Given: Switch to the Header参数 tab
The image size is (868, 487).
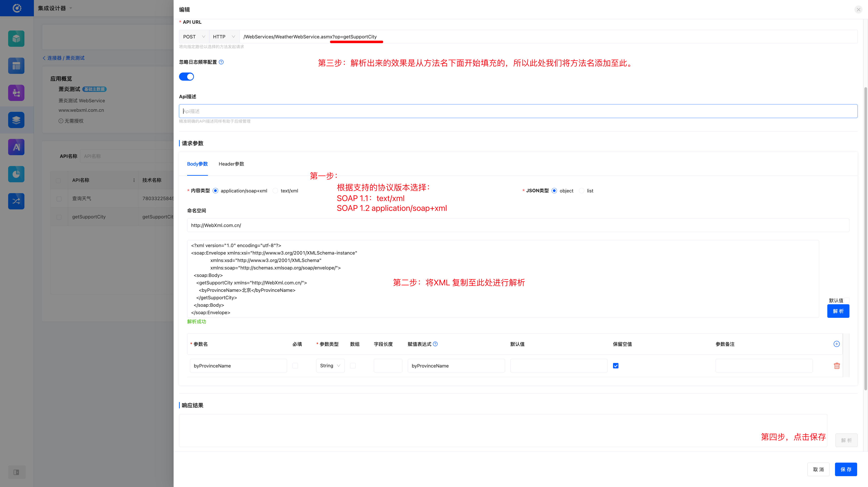Looking at the screenshot, I should coord(231,164).
